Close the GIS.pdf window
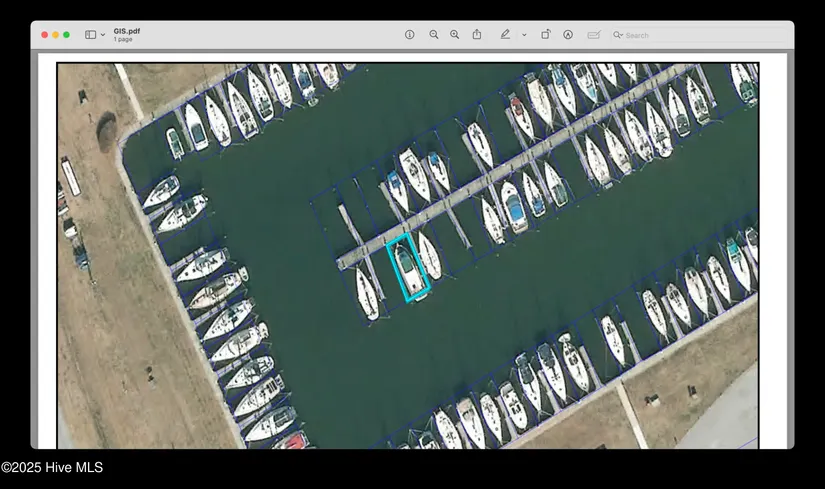The width and height of the screenshot is (825, 489). click(44, 35)
